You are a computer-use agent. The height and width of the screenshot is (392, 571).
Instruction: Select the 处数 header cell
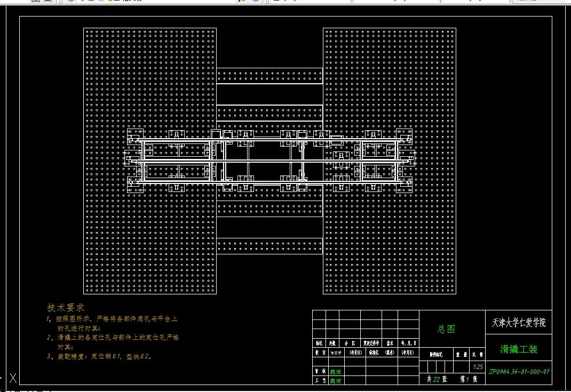(x=332, y=343)
